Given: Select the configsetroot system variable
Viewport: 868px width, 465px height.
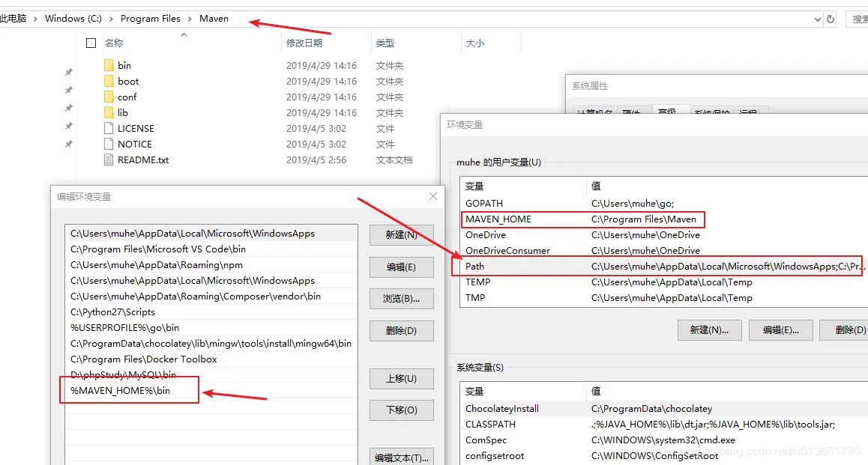Looking at the screenshot, I should [663, 456].
